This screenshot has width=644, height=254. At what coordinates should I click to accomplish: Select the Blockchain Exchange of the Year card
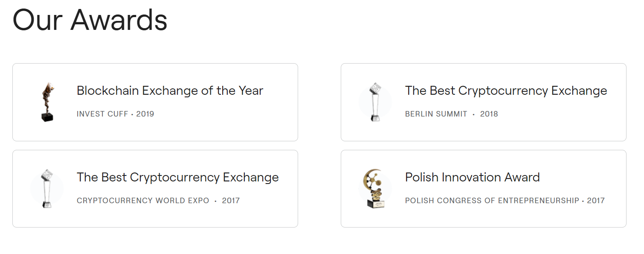pyautogui.click(x=155, y=102)
